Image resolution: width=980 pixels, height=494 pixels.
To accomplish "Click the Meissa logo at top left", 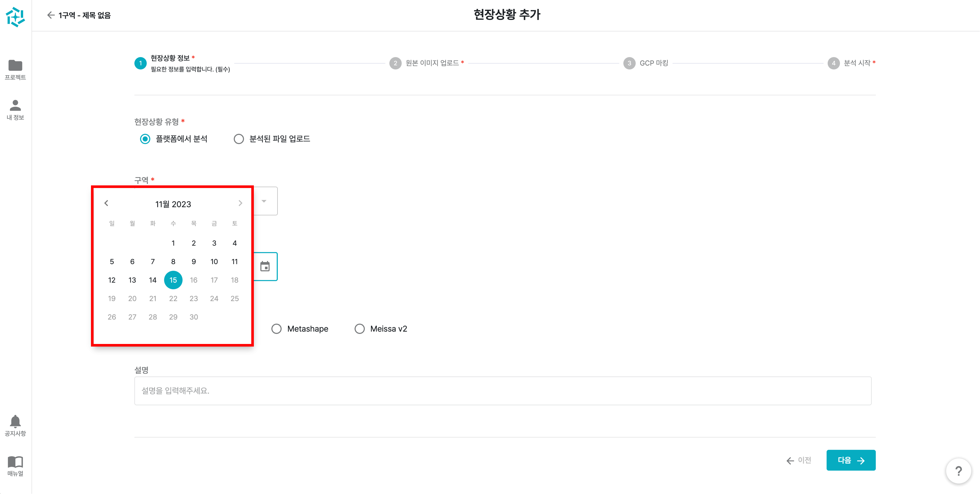I will coord(15,17).
